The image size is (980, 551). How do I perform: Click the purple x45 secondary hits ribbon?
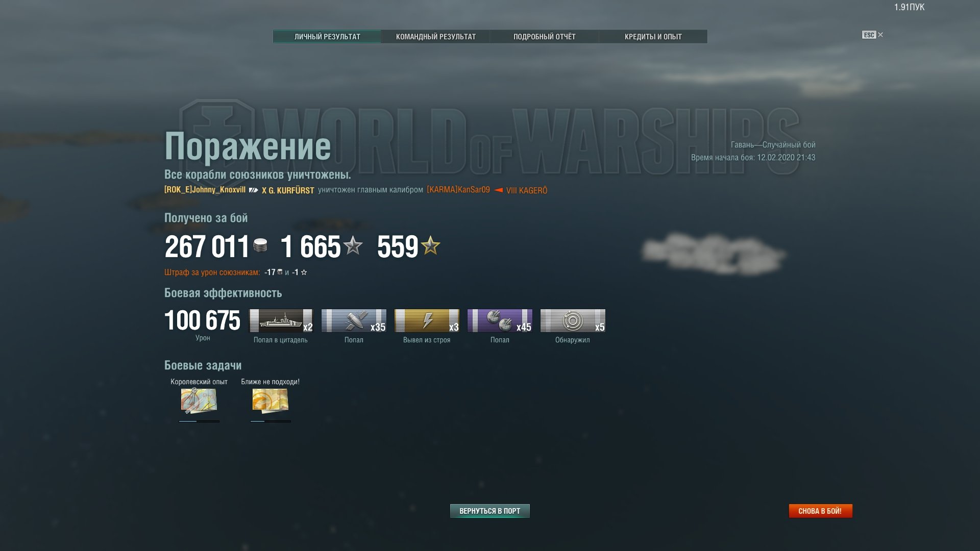coord(500,320)
